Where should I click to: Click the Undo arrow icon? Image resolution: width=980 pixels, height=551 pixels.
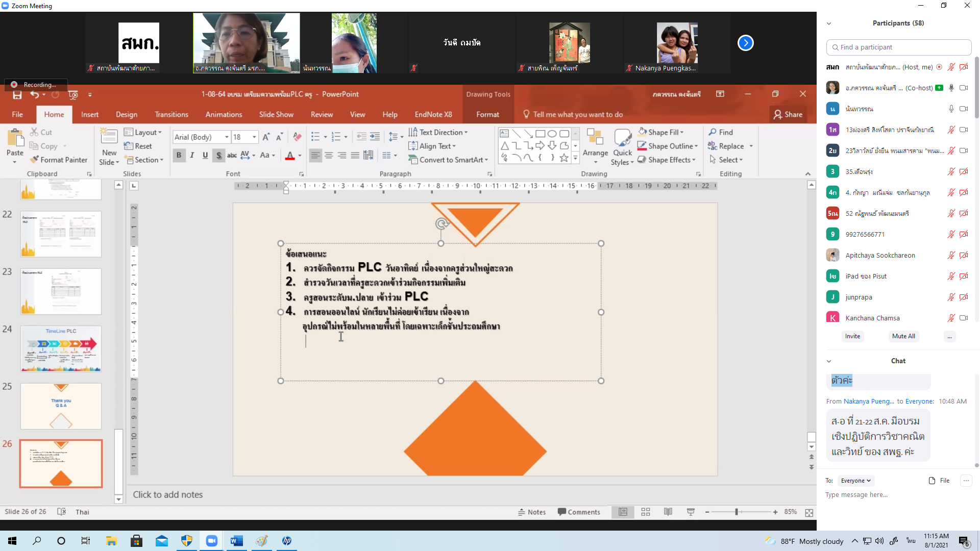[x=34, y=94]
